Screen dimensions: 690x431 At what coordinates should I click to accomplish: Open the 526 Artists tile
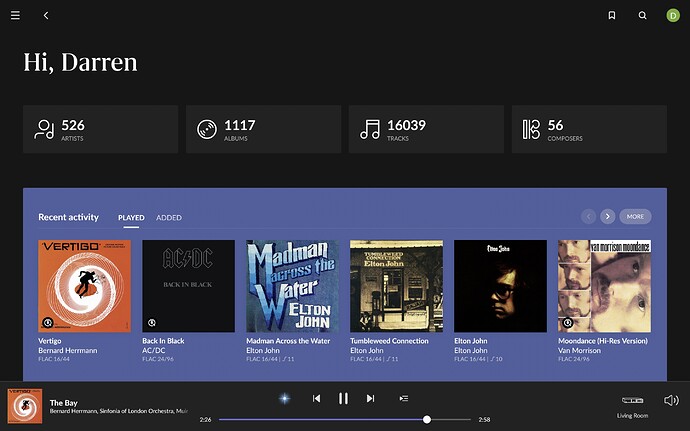pyautogui.click(x=100, y=129)
